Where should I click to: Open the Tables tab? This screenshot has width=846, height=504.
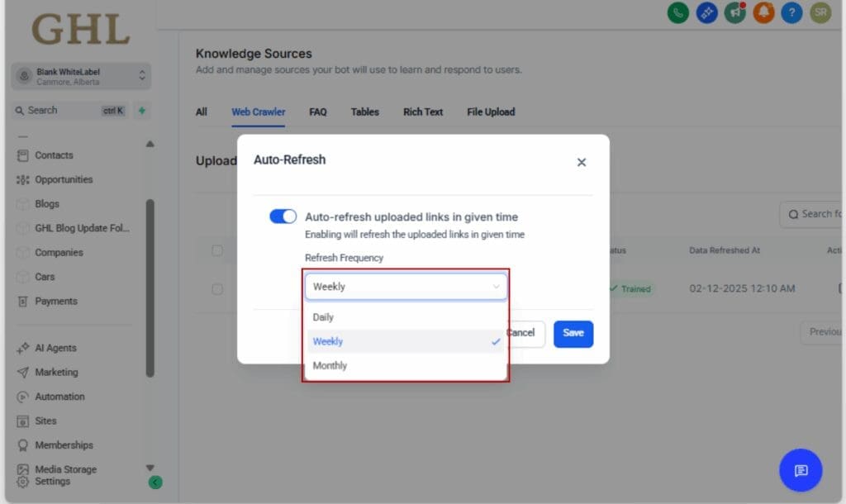tap(364, 112)
